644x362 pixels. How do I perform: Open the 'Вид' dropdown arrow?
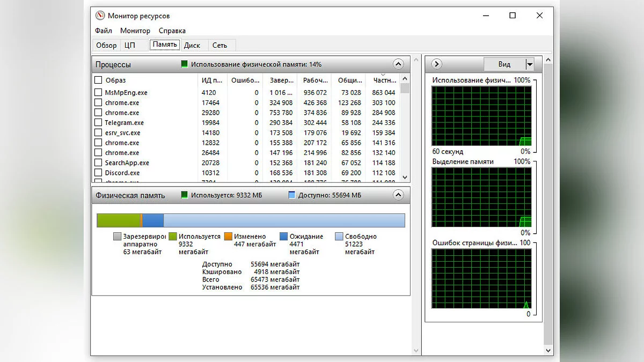coord(530,64)
